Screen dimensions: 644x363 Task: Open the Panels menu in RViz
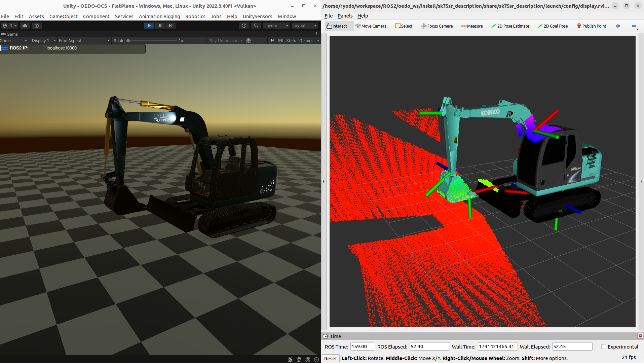click(x=345, y=16)
